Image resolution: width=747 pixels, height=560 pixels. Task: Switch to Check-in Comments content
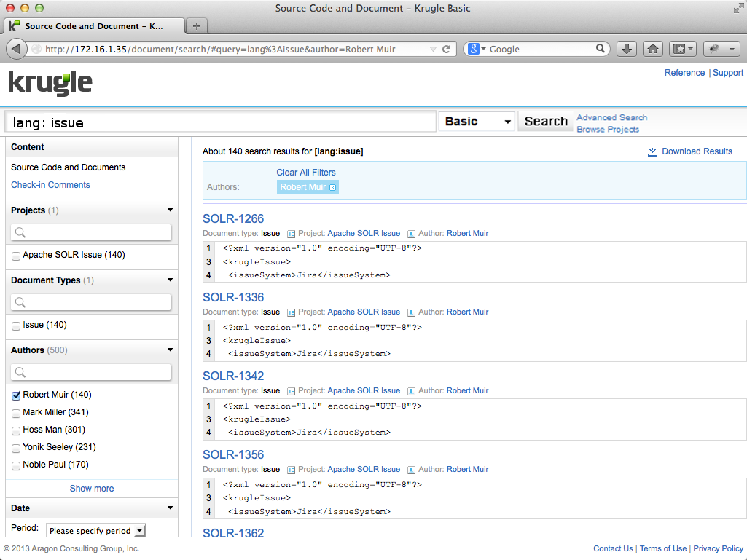click(x=50, y=185)
